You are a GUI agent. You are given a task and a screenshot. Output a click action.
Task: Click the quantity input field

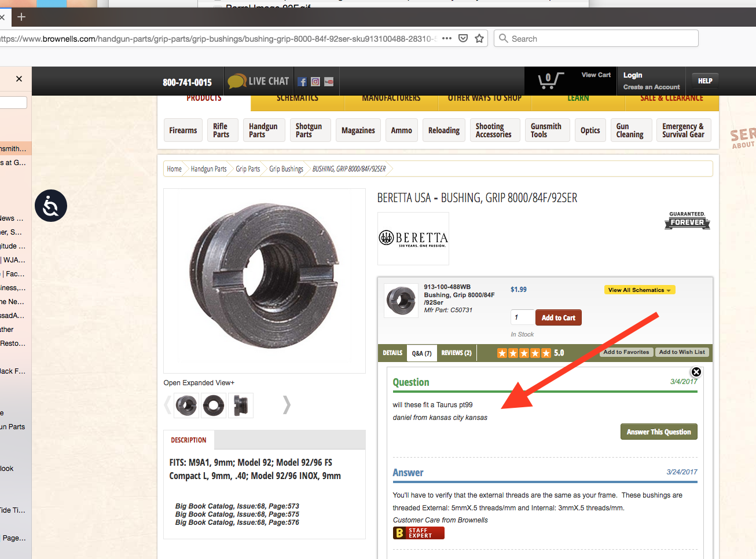click(x=522, y=317)
